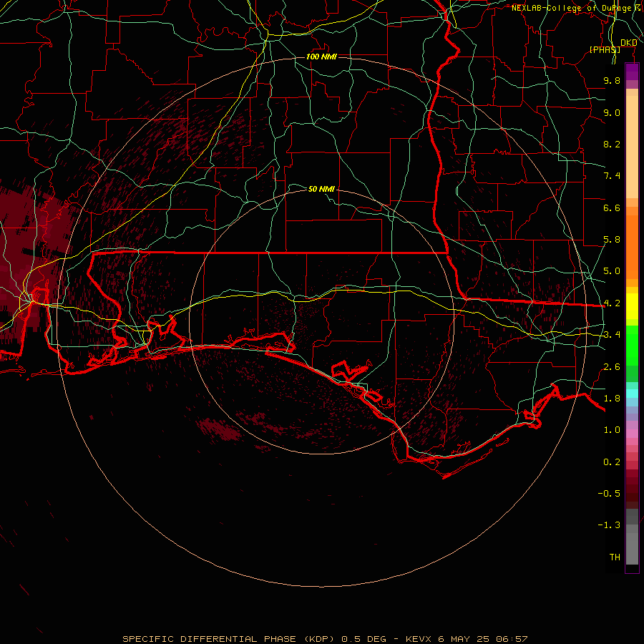Click the 3.4 legend value
Image resolution: width=644 pixels, height=644 pixels.
[x=612, y=335]
